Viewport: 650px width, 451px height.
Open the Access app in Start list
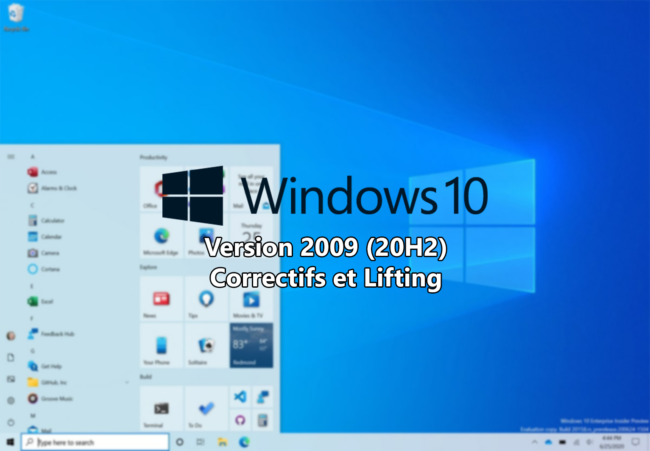click(x=42, y=172)
